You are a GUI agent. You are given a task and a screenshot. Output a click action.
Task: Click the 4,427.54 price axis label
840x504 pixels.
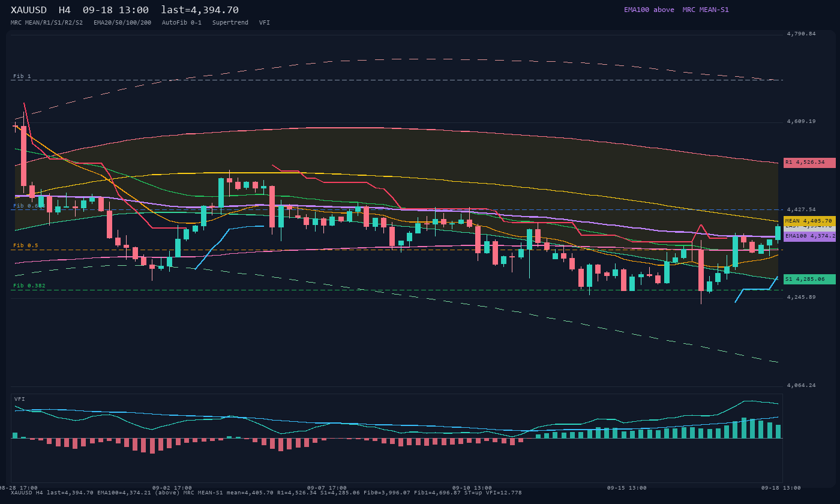pos(802,209)
